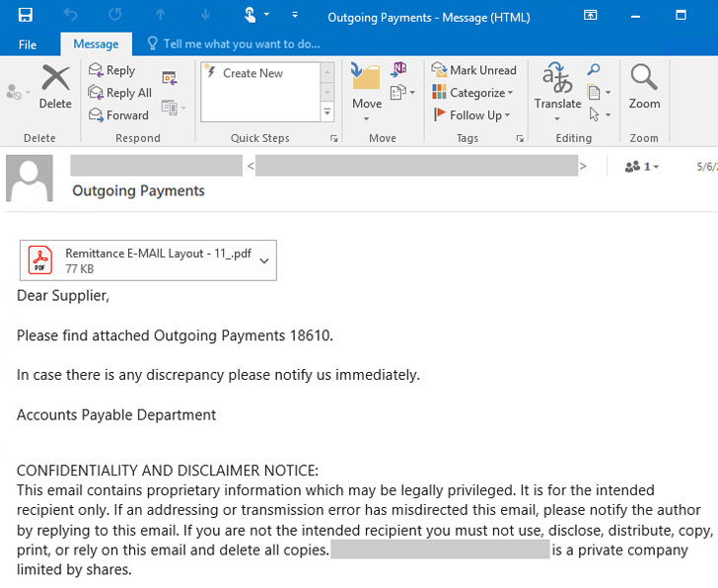Expand the Quick Steps gallery list

(328, 112)
